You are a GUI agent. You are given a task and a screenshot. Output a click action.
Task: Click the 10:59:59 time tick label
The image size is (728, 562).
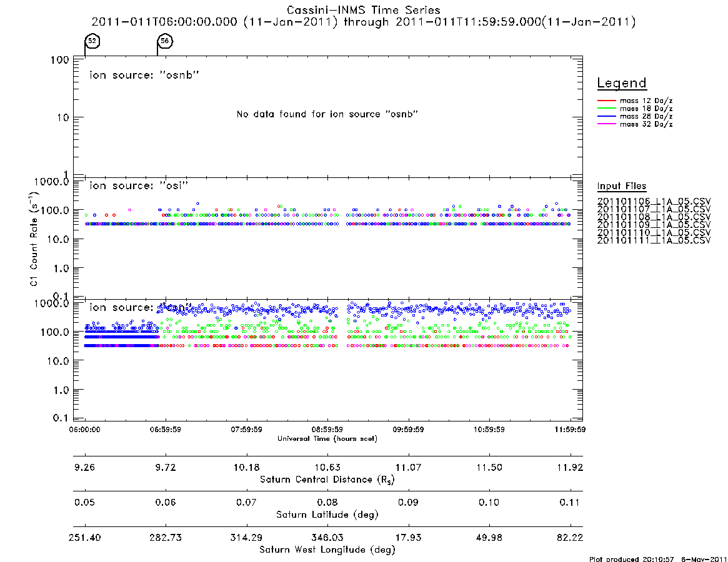coord(489,430)
